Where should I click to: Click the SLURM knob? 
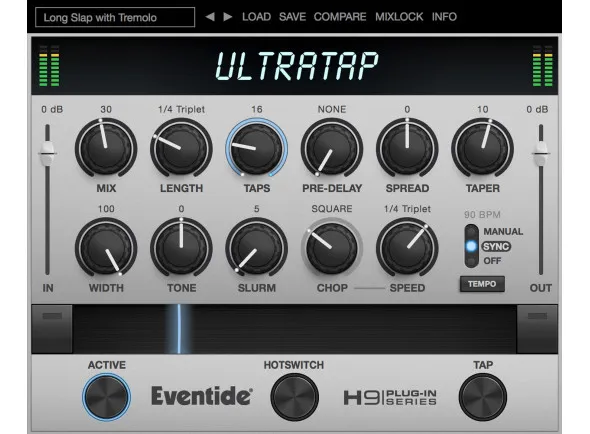257,248
